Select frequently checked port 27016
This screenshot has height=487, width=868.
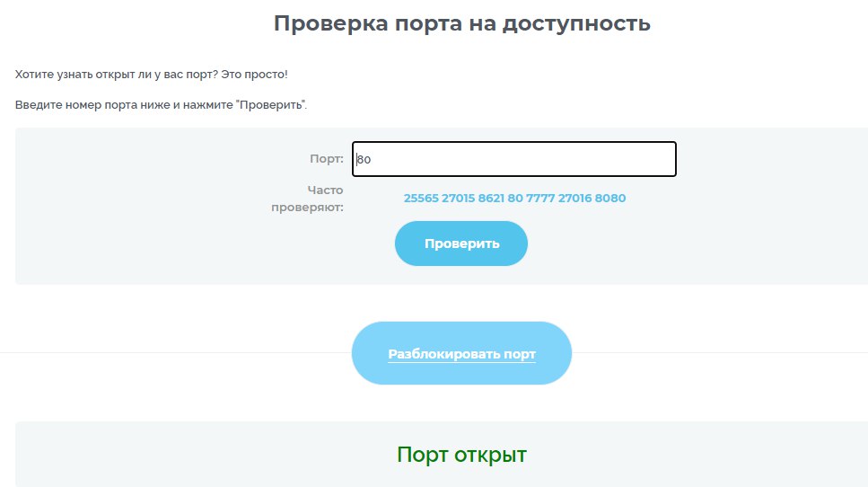574,198
